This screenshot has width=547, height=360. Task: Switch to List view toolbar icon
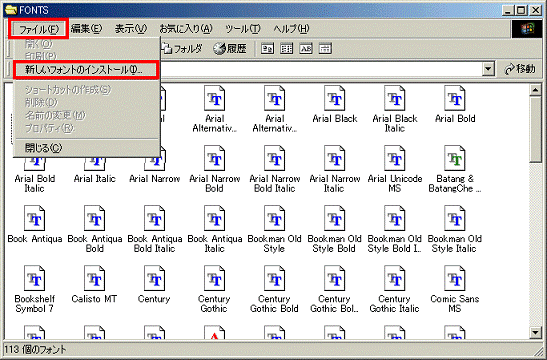pyautogui.click(x=287, y=49)
